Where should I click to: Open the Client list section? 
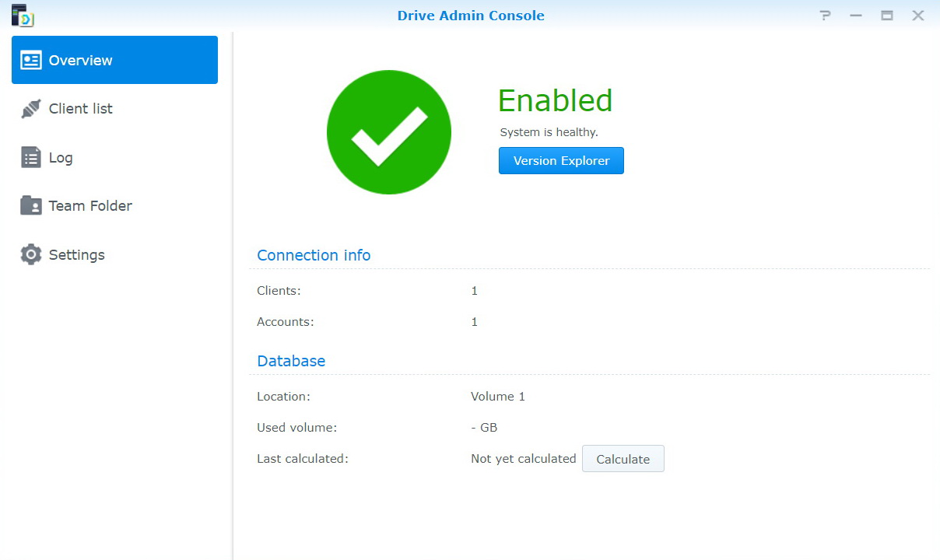pyautogui.click(x=114, y=109)
